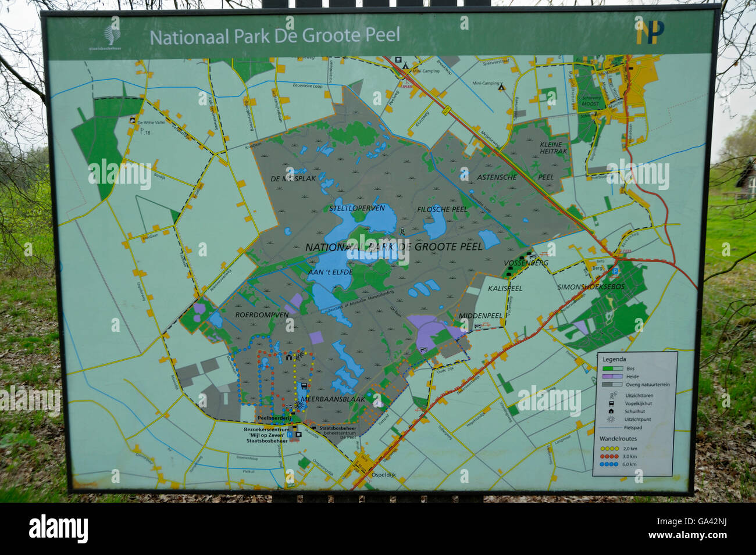
Task: Click the Legenda heading
Action: (615, 359)
